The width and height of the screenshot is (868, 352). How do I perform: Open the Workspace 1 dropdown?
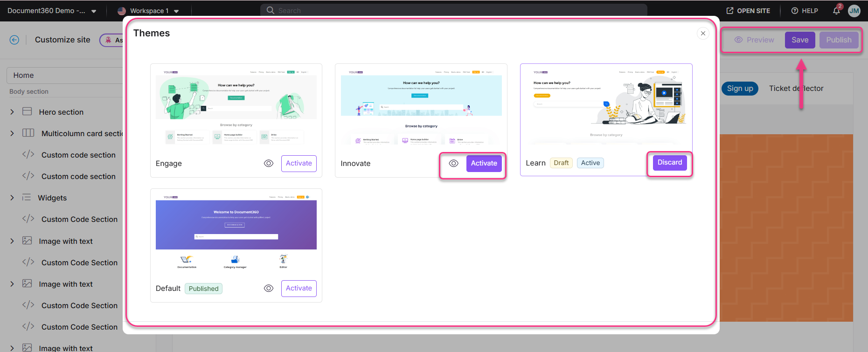coord(148,11)
